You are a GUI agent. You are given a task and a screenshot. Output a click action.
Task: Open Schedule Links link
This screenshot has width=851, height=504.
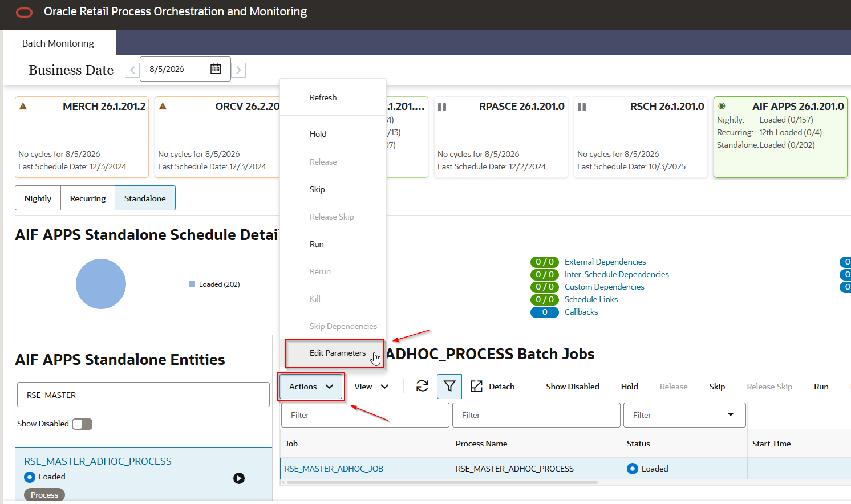[x=591, y=299]
